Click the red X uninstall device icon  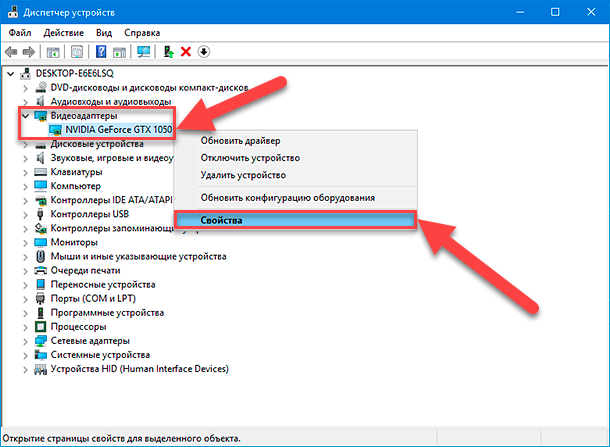coord(186,52)
